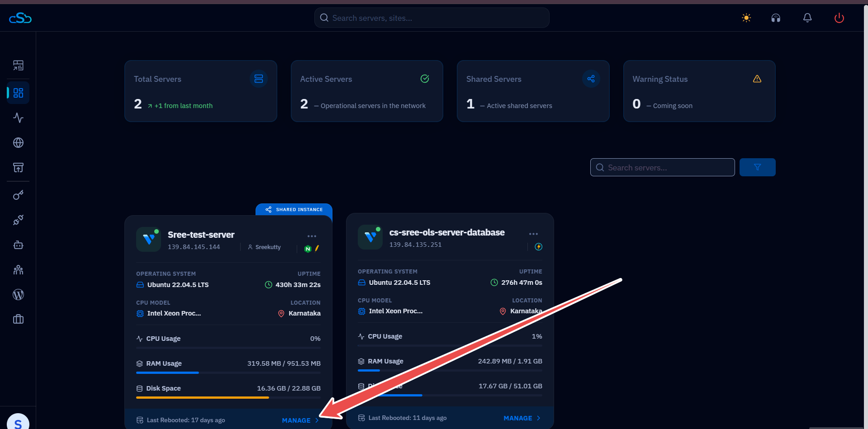Open the activity pulse sidebar icon
Viewport: 868px width, 429px height.
click(x=18, y=118)
